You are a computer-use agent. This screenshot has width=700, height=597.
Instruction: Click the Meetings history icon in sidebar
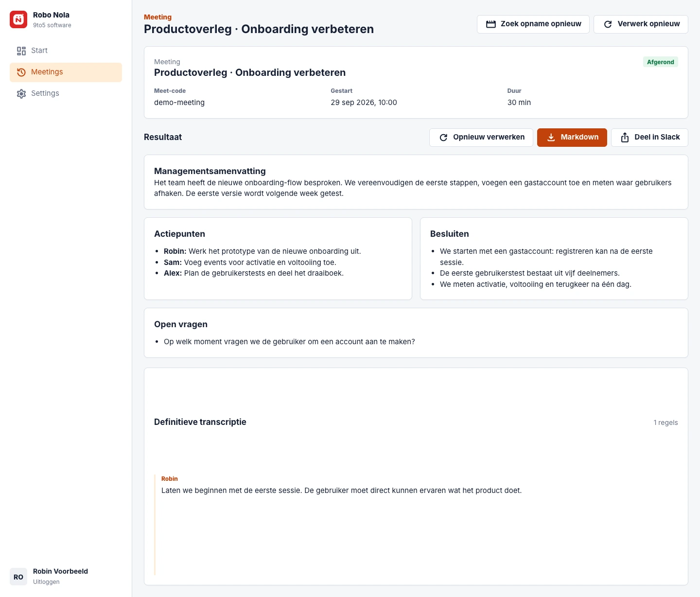(x=21, y=72)
